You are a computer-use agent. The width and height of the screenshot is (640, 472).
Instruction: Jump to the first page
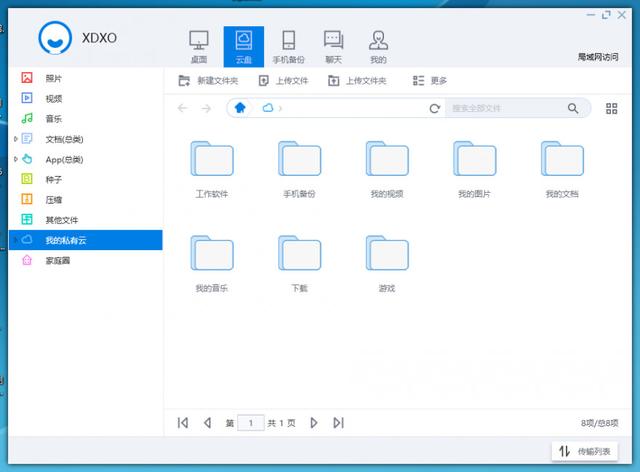click(x=183, y=423)
